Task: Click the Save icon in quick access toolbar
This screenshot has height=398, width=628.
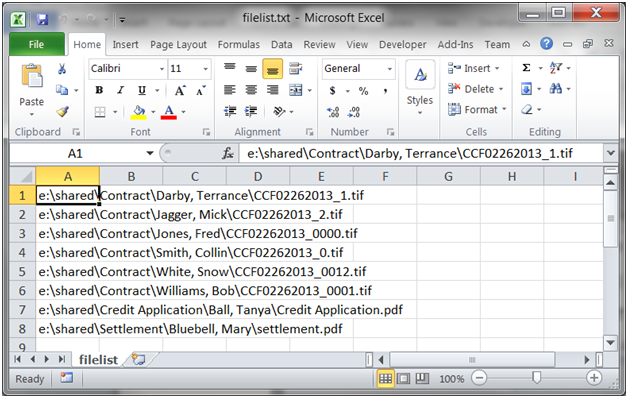Action: 42,19
